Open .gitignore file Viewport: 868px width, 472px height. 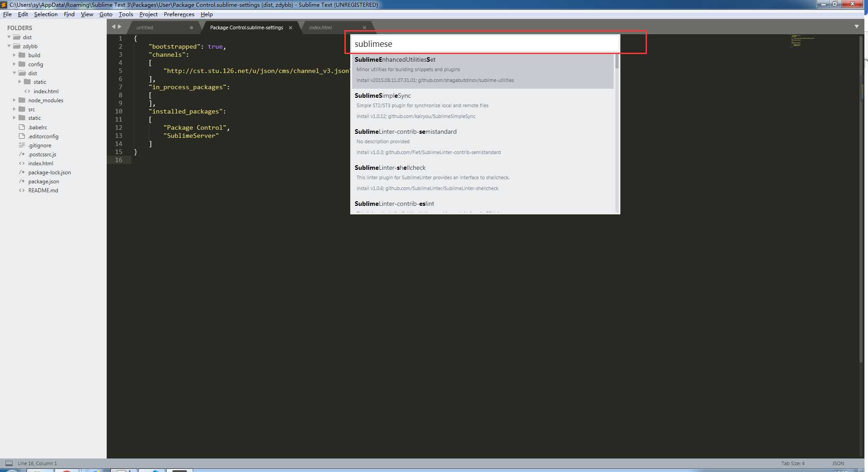pos(40,145)
